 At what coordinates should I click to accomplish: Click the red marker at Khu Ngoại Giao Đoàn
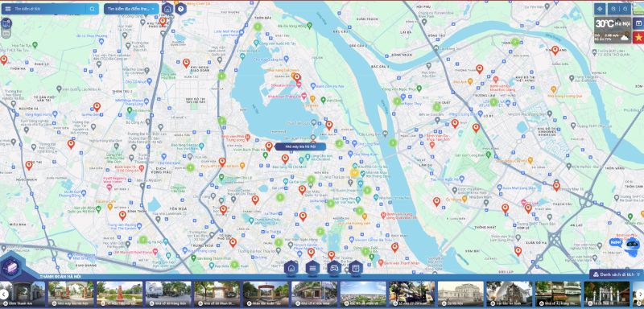click(x=186, y=64)
